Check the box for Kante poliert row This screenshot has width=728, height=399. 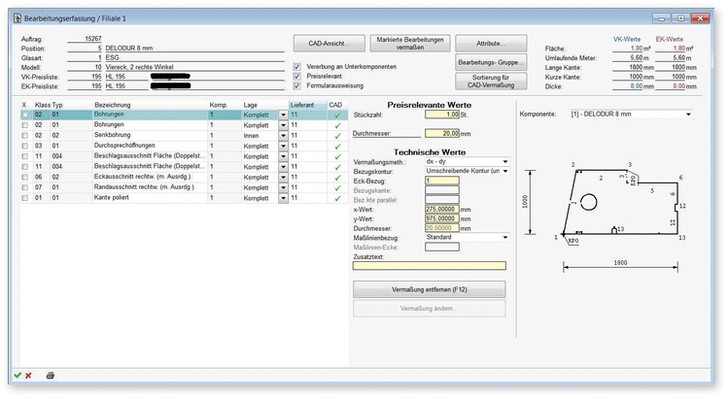click(25, 198)
